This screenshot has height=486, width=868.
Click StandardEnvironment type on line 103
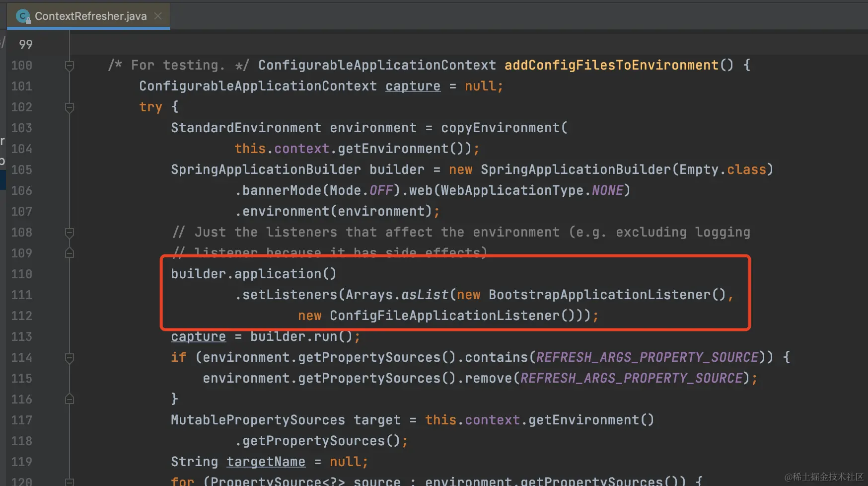click(246, 128)
